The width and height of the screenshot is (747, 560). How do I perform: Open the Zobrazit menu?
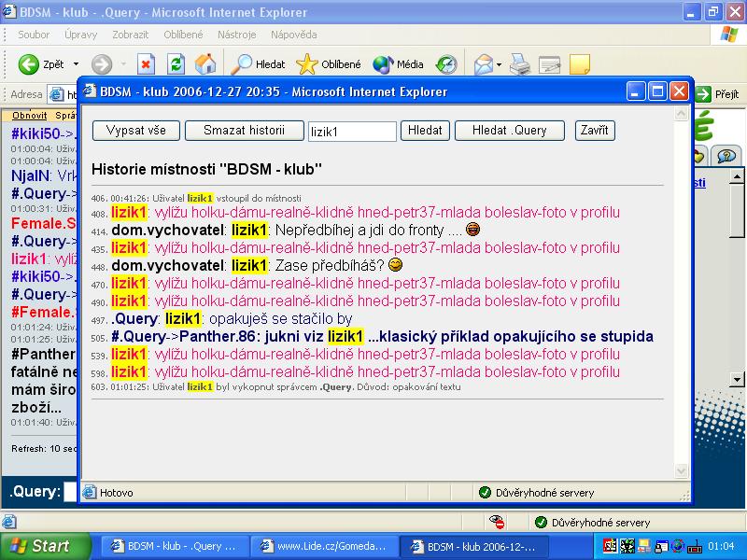(x=130, y=35)
